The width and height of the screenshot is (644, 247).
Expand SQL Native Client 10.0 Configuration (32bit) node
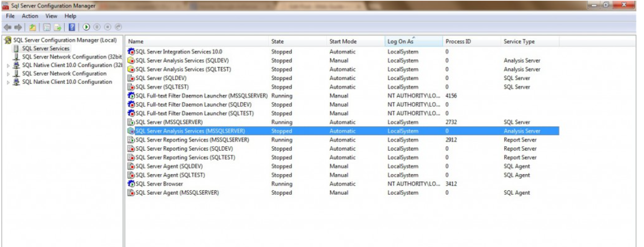(x=8, y=66)
